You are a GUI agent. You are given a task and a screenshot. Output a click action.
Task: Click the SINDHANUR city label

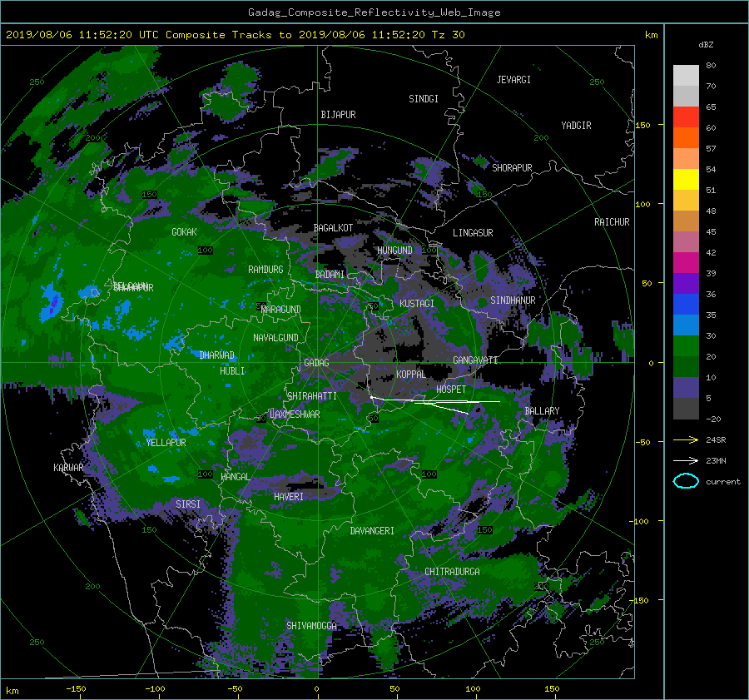[513, 300]
